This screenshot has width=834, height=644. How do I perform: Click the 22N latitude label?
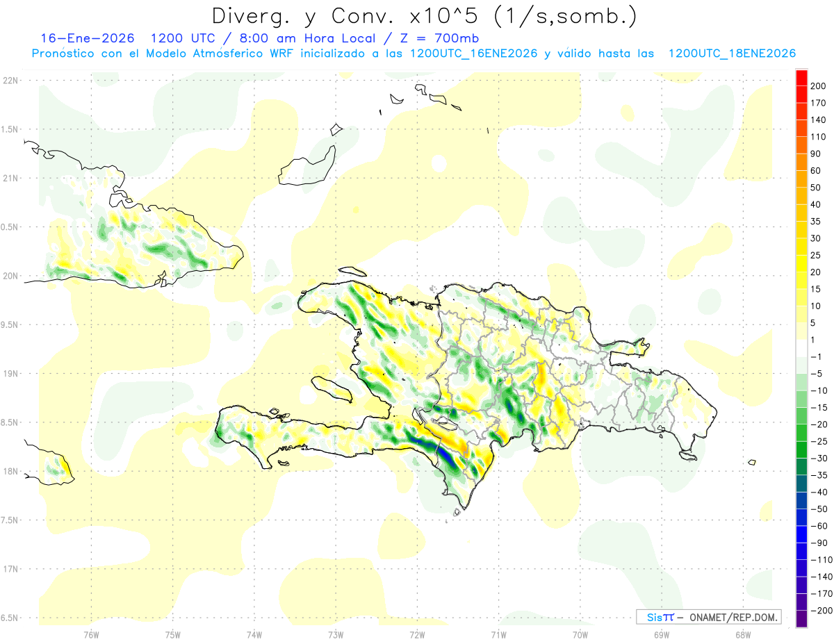click(10, 81)
